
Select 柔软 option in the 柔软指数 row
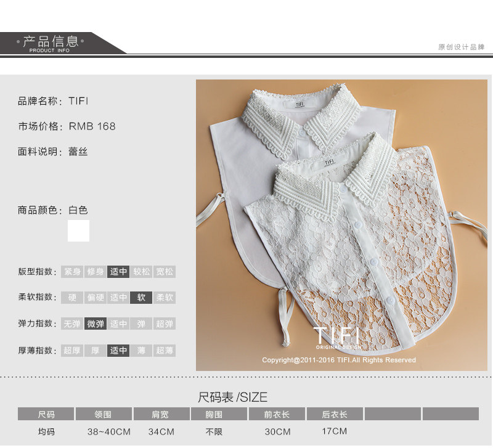[165, 298]
